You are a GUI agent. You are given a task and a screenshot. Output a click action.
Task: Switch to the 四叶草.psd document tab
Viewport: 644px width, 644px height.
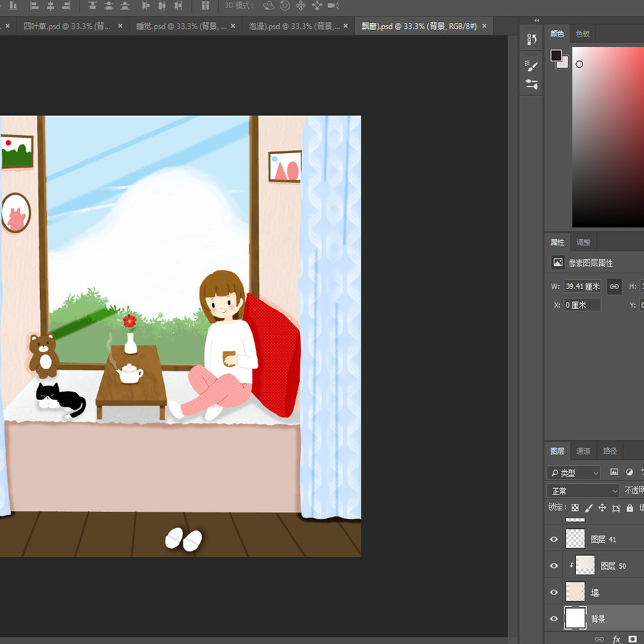coord(67,26)
